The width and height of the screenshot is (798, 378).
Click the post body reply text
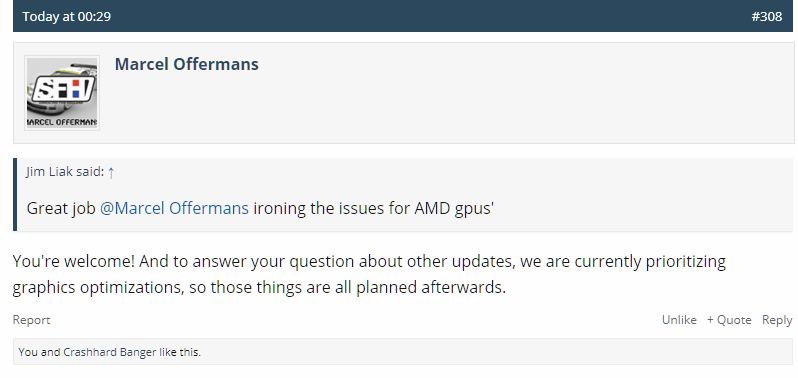tap(369, 274)
